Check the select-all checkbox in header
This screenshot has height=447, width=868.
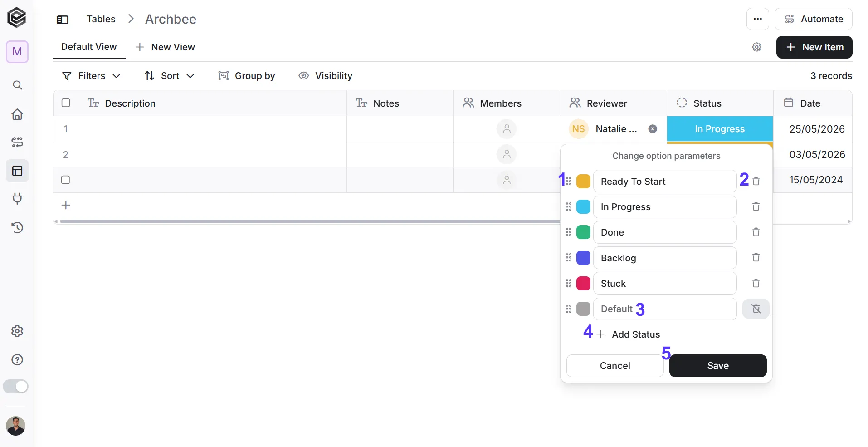click(66, 103)
